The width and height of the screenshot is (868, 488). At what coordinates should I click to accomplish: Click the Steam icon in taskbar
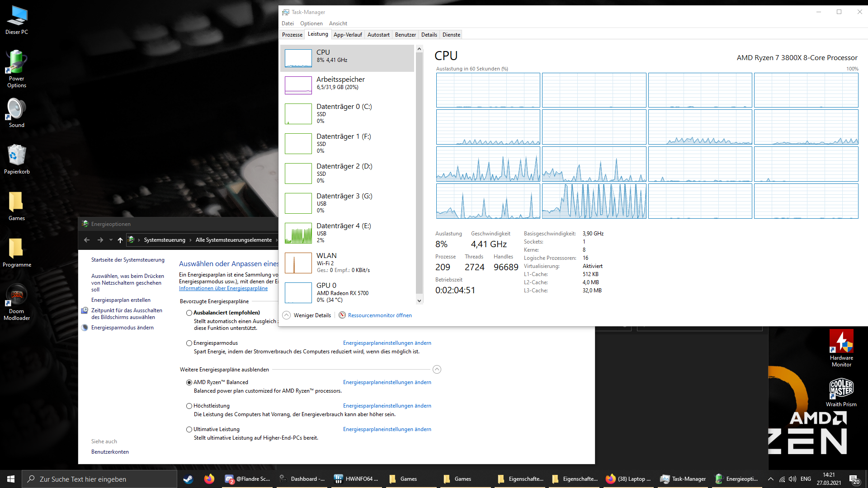coord(188,479)
